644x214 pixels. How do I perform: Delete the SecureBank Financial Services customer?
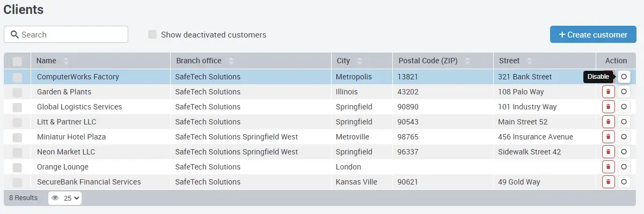point(608,182)
